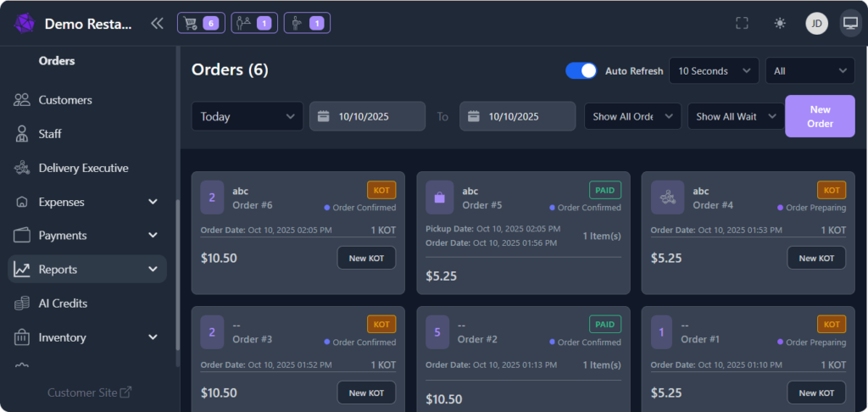The width and height of the screenshot is (868, 412).
Task: Switch theme with the sun icon
Action: pos(780,24)
